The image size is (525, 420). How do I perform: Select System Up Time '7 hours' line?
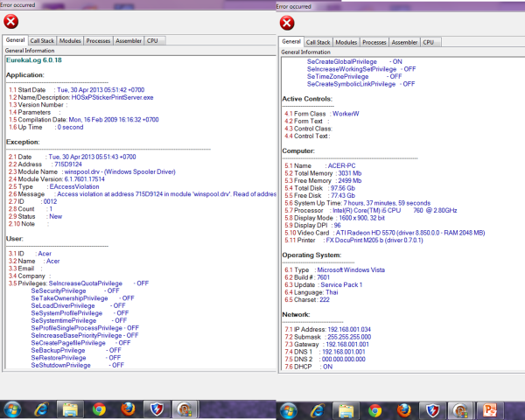coord(358,203)
